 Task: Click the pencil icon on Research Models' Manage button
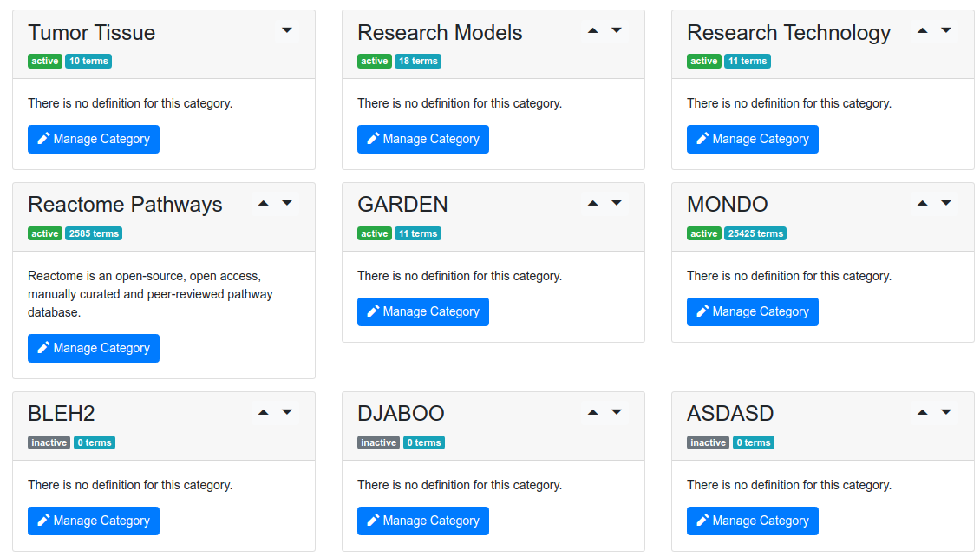371,139
